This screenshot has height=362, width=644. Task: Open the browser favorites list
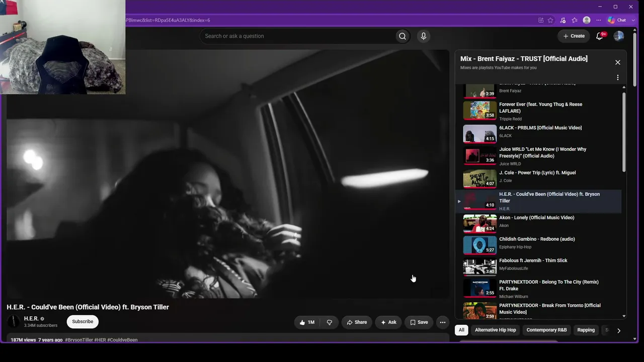[575, 20]
